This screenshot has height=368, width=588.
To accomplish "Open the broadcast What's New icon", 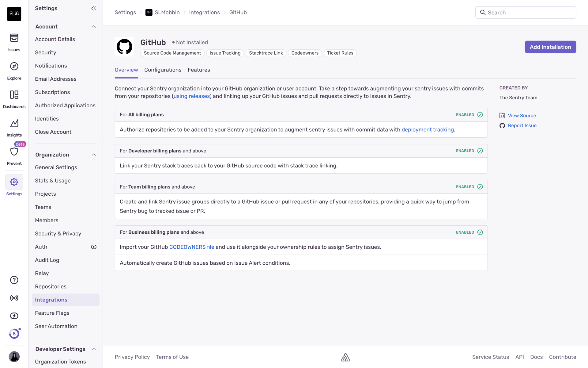I will pyautogui.click(x=14, y=298).
